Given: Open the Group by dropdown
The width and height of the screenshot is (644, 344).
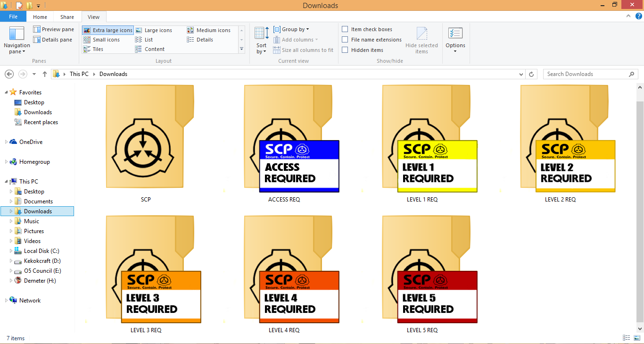Looking at the screenshot, I should point(291,29).
